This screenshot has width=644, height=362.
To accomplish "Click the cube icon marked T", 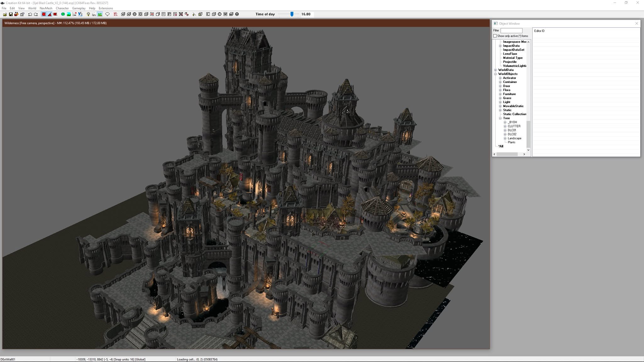I will (123, 14).
